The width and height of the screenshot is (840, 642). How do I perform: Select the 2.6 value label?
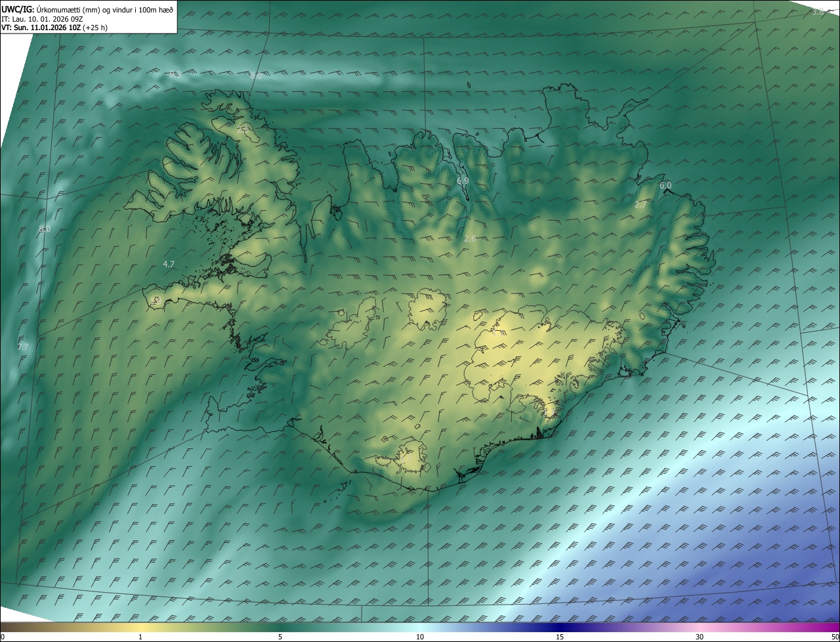(470, 238)
